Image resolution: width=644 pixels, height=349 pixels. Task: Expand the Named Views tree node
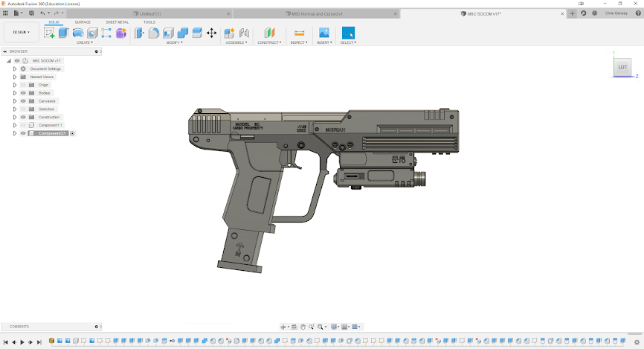(x=14, y=77)
